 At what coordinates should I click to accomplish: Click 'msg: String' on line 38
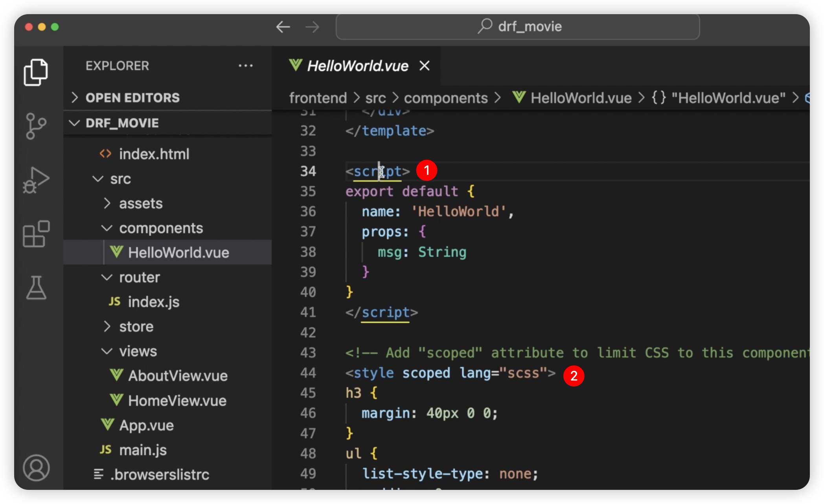point(422,252)
